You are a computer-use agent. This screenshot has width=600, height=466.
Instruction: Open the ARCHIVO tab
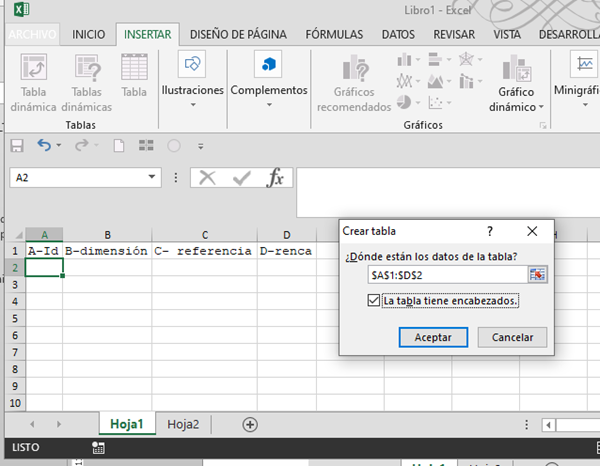coord(32,34)
